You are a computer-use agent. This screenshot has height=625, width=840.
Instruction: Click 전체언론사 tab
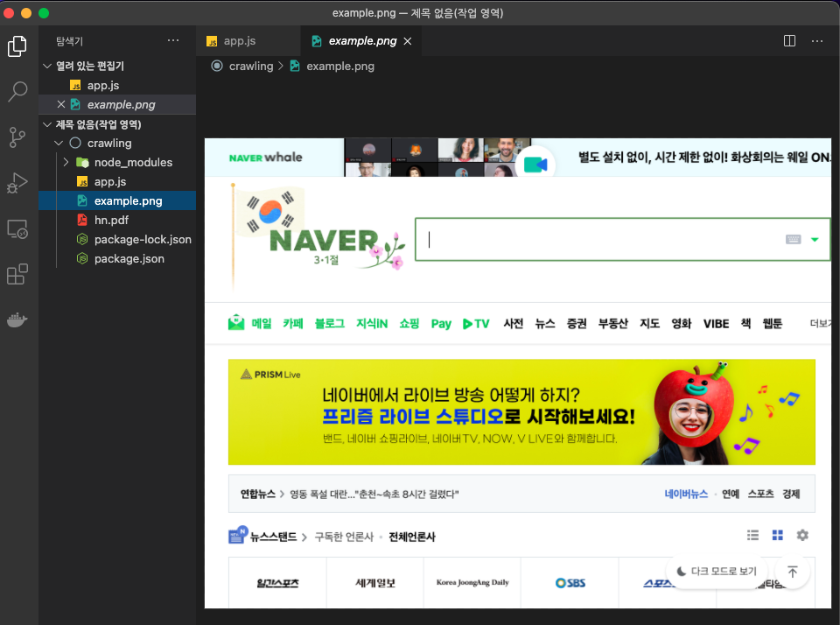click(x=412, y=537)
